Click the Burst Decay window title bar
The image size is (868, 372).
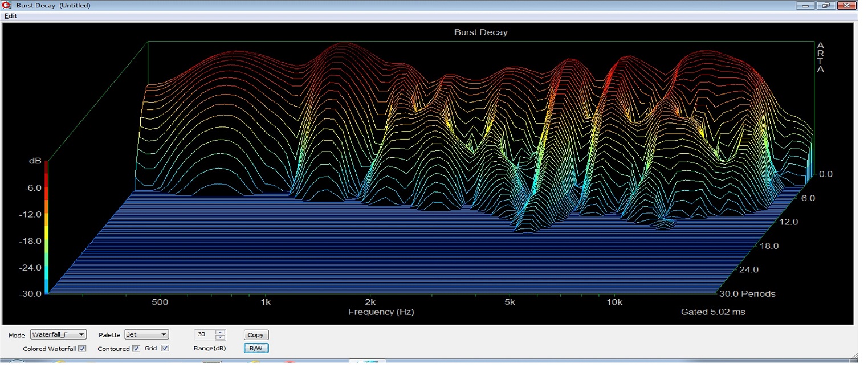coord(399,5)
